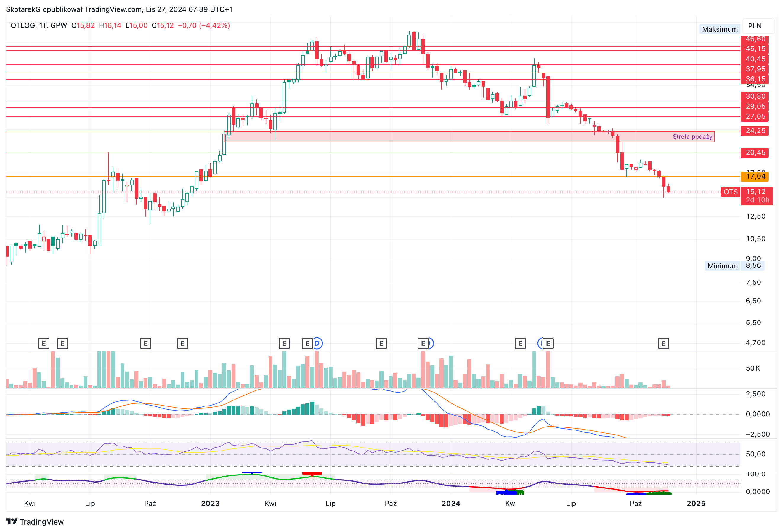The height and width of the screenshot is (532, 783).
Task: Click the red 46,60 price level label
Action: (x=755, y=39)
